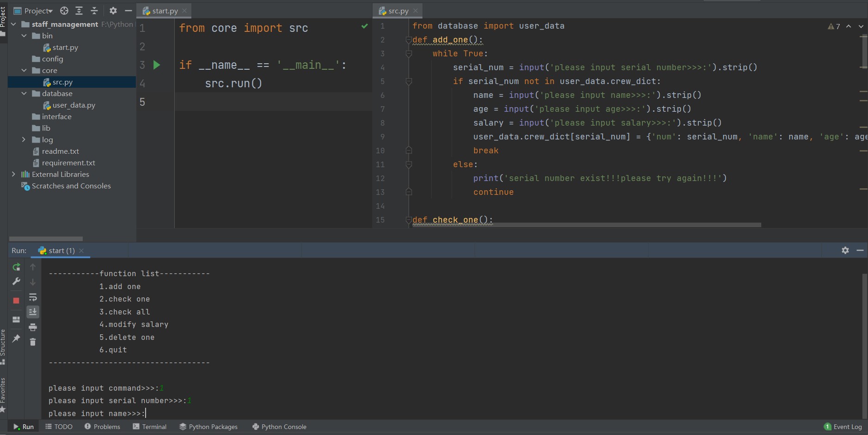Open the Project view dropdown
This screenshot has width=868, height=435.
38,11
